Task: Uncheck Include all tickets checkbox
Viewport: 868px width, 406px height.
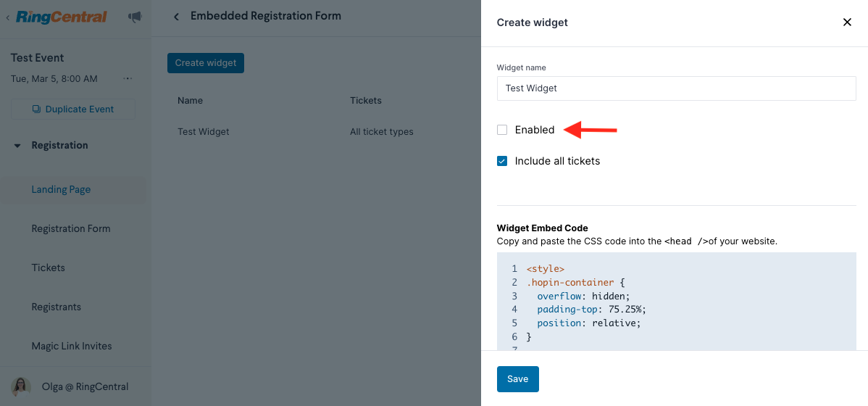Action: click(502, 161)
